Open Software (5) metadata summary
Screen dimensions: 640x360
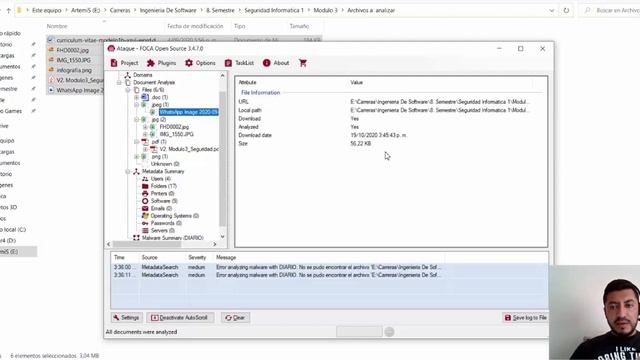164,201
